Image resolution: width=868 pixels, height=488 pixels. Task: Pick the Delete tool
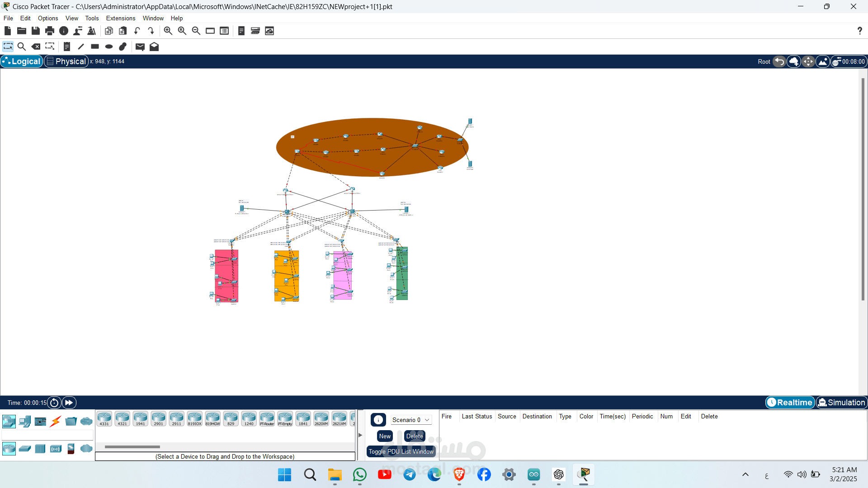36,47
